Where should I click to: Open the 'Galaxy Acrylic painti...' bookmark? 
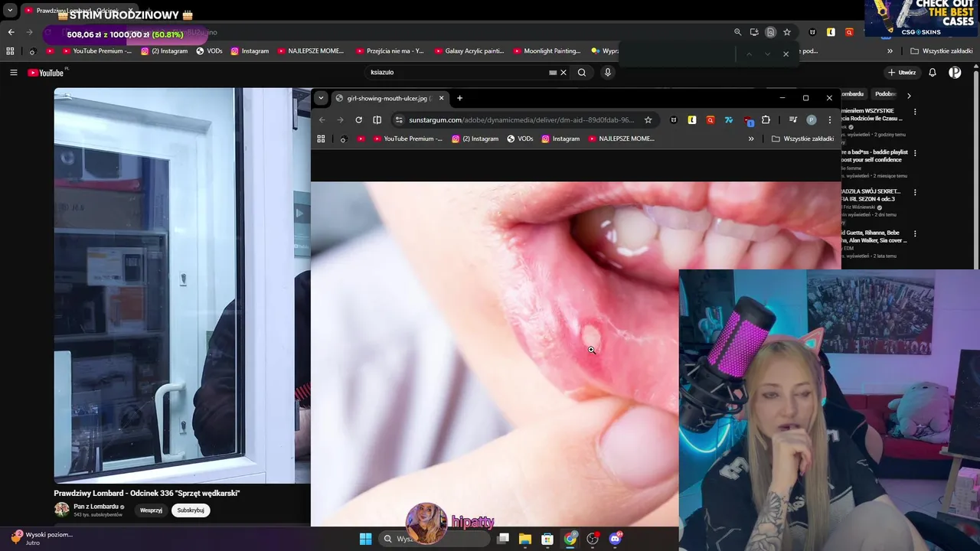[469, 51]
